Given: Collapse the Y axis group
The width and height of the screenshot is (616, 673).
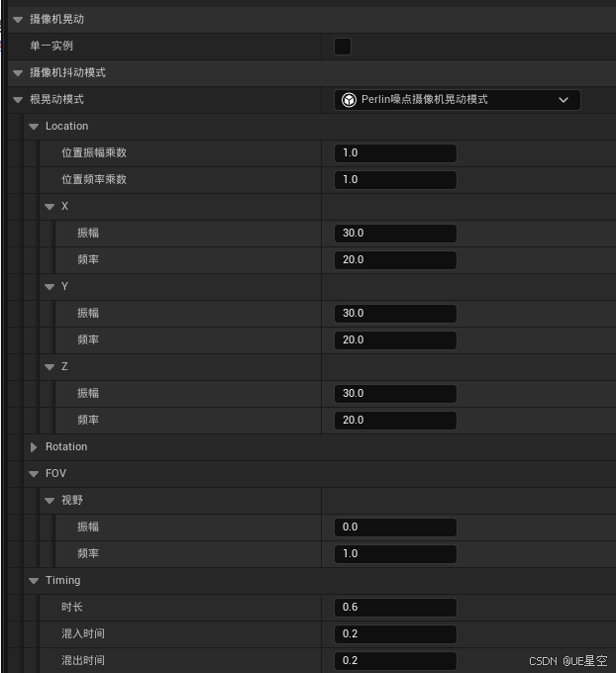Looking at the screenshot, I should click(x=50, y=287).
